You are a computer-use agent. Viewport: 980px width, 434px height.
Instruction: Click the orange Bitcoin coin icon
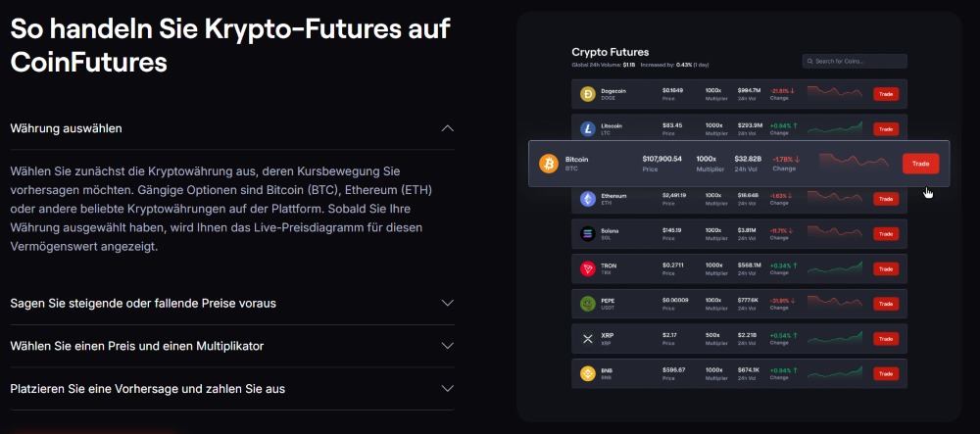549,164
